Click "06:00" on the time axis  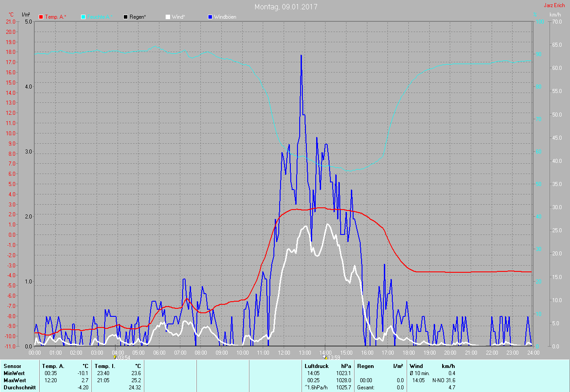(159, 352)
